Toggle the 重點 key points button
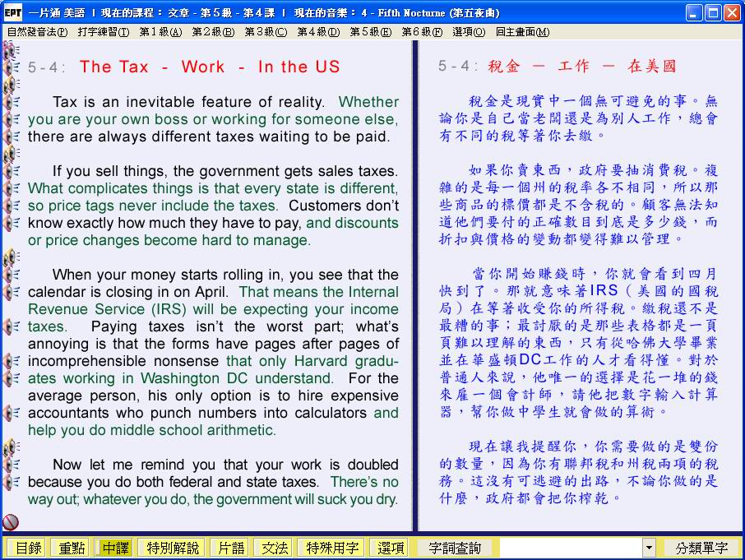745x560 pixels. pyautogui.click(x=70, y=548)
